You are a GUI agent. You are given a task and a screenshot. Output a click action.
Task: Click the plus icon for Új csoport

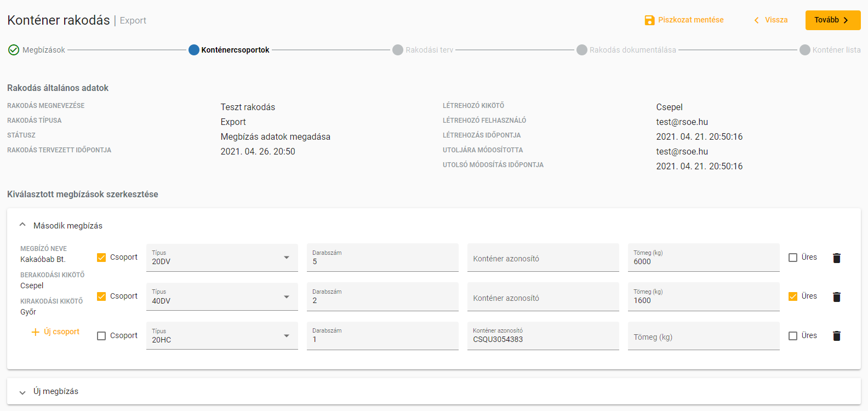36,332
